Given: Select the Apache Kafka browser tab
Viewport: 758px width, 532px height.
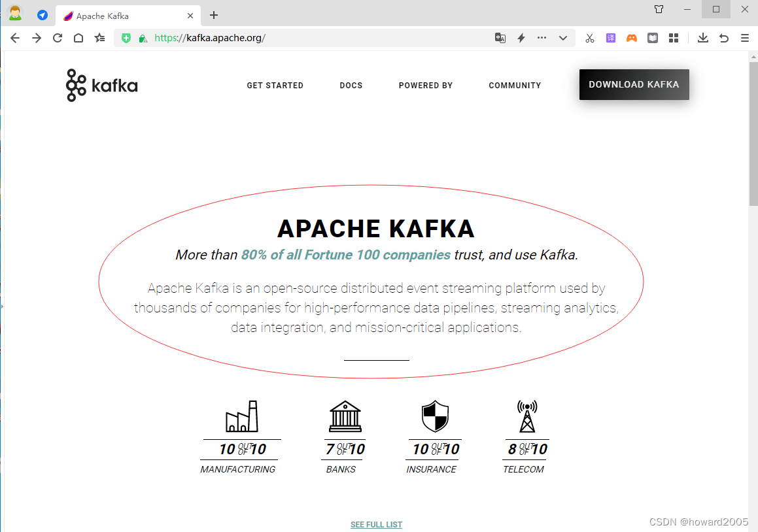Looking at the screenshot, I should [x=129, y=16].
